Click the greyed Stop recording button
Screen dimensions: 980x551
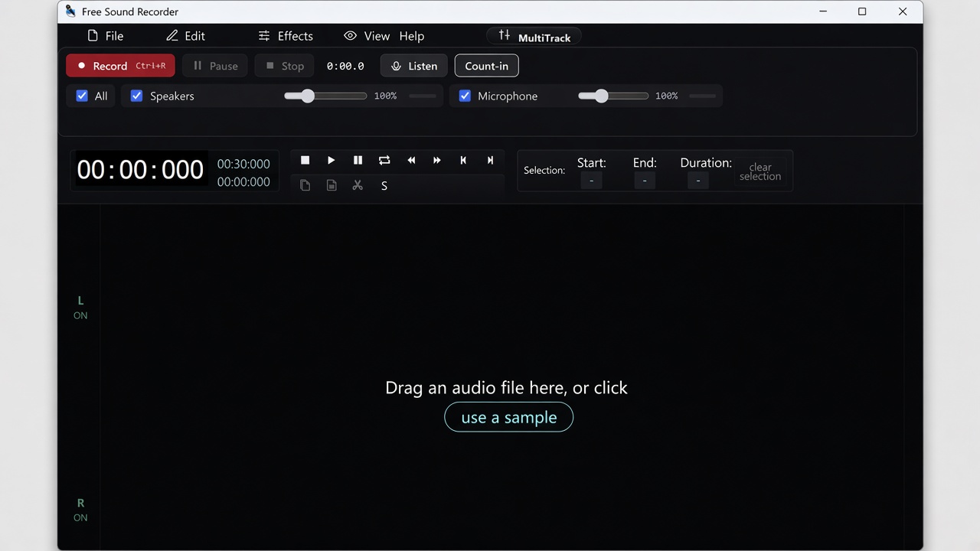[x=284, y=66]
